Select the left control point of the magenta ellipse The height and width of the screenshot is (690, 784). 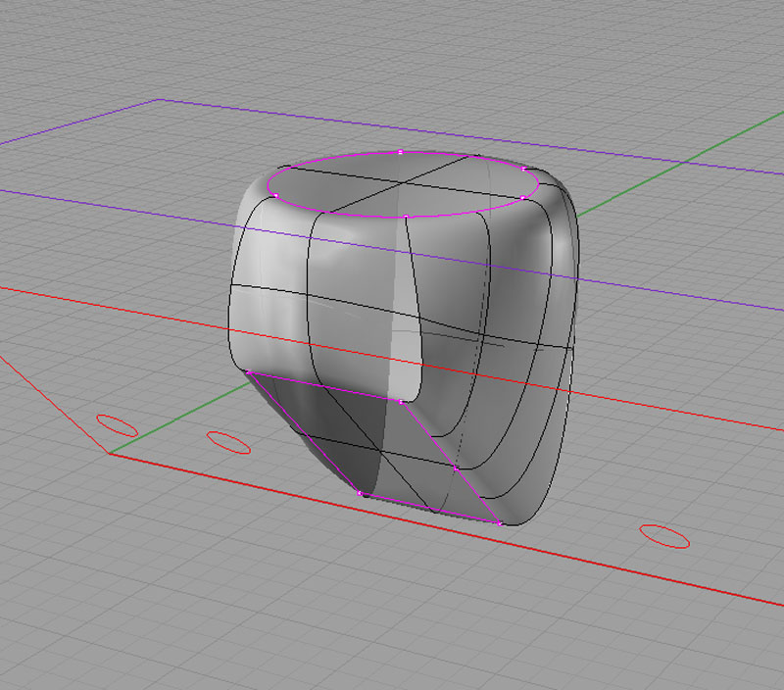[x=275, y=195]
